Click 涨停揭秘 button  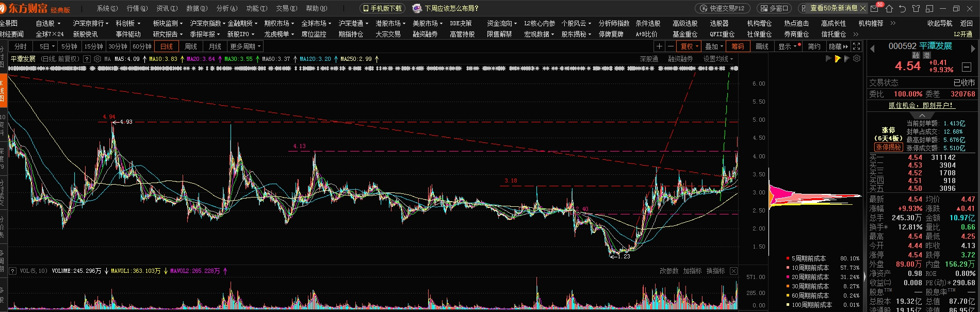(888, 147)
